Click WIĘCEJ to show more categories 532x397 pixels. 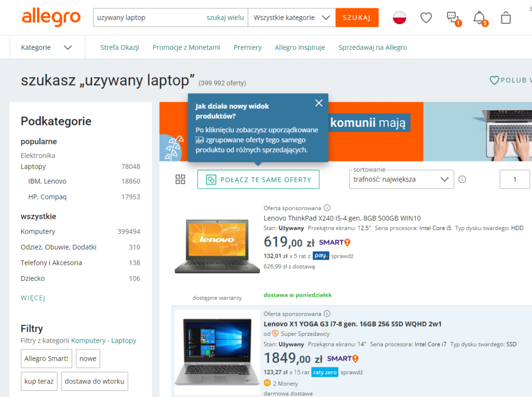point(33,298)
